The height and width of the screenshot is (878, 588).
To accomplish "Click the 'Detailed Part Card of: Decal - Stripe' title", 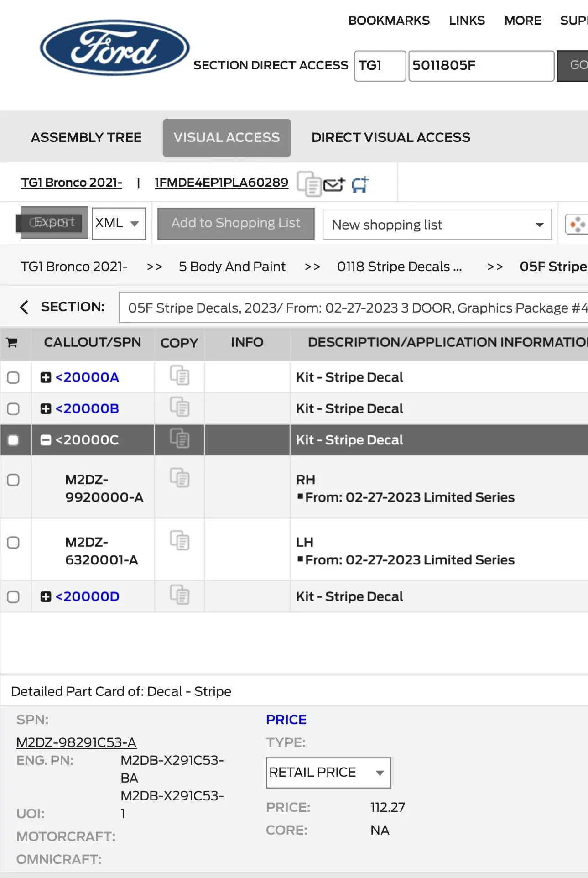I will 121,691.
